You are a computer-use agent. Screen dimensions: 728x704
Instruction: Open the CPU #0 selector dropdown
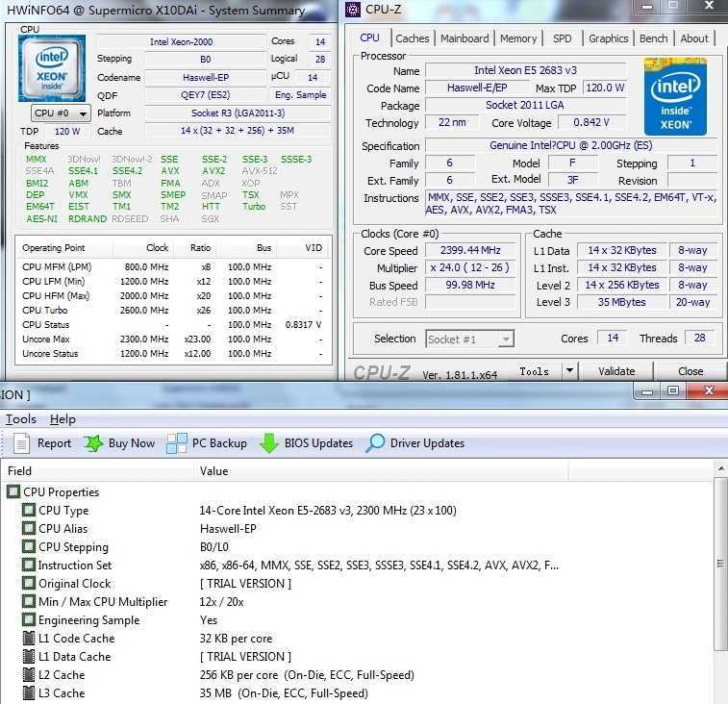pyautogui.click(x=55, y=113)
